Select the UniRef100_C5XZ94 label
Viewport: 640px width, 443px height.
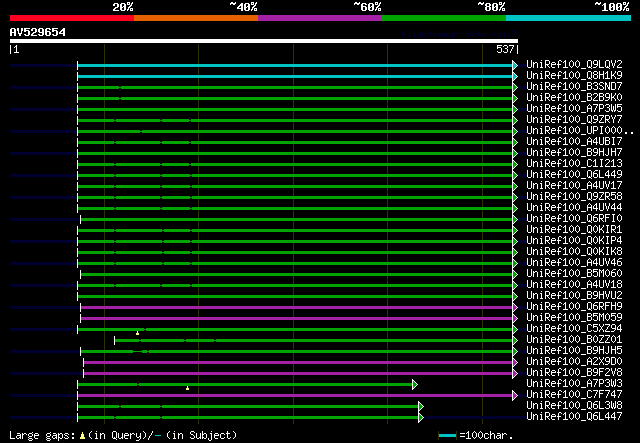click(x=574, y=329)
